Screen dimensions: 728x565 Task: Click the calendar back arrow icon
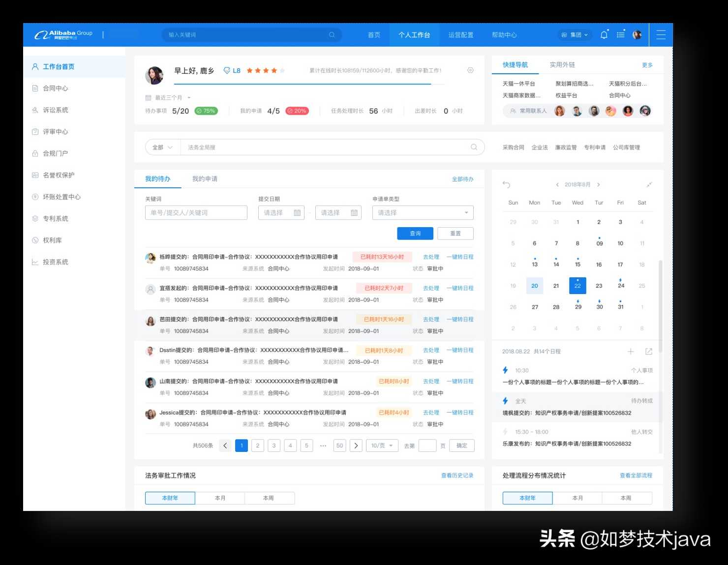[506, 184]
